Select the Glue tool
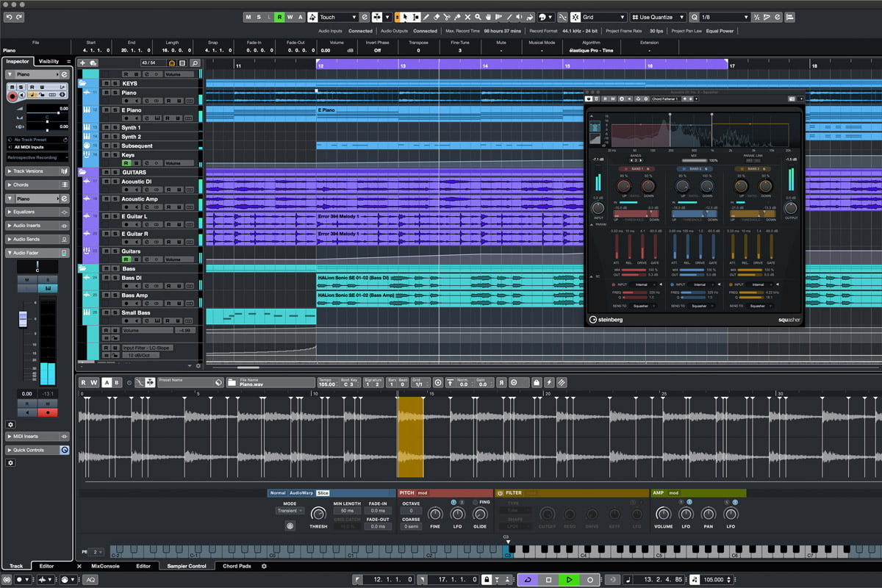This screenshot has height=588, width=882. coord(457,17)
